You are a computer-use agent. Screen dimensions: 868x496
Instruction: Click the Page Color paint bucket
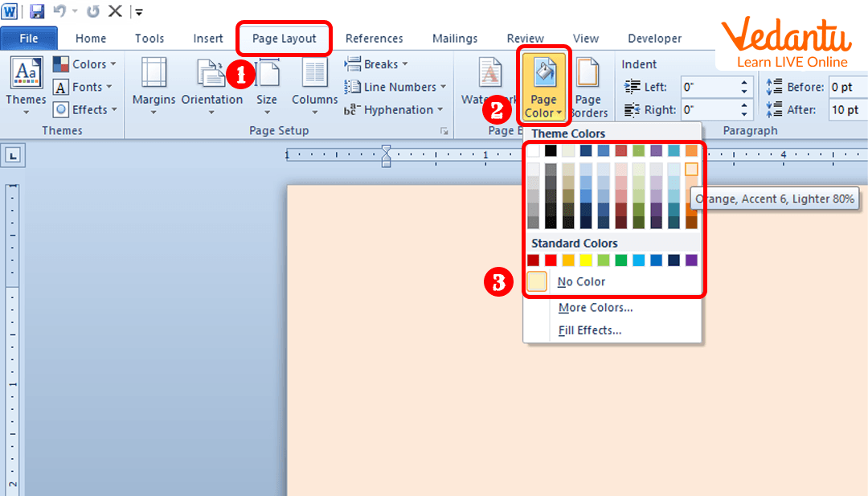pos(543,74)
